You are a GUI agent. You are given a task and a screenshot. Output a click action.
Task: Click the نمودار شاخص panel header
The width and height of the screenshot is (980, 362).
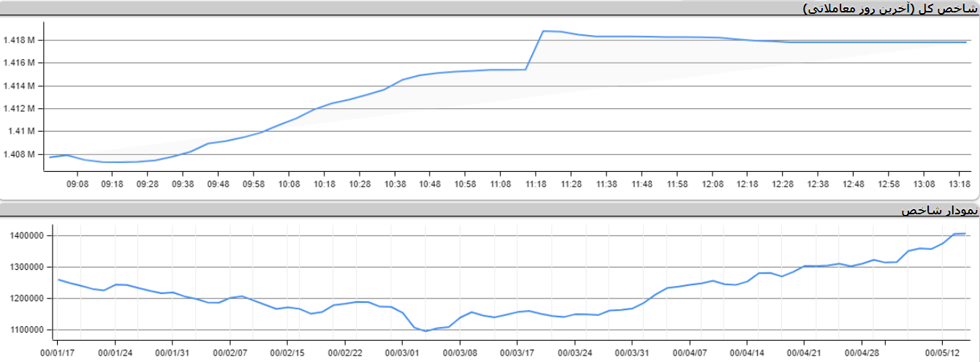click(938, 211)
